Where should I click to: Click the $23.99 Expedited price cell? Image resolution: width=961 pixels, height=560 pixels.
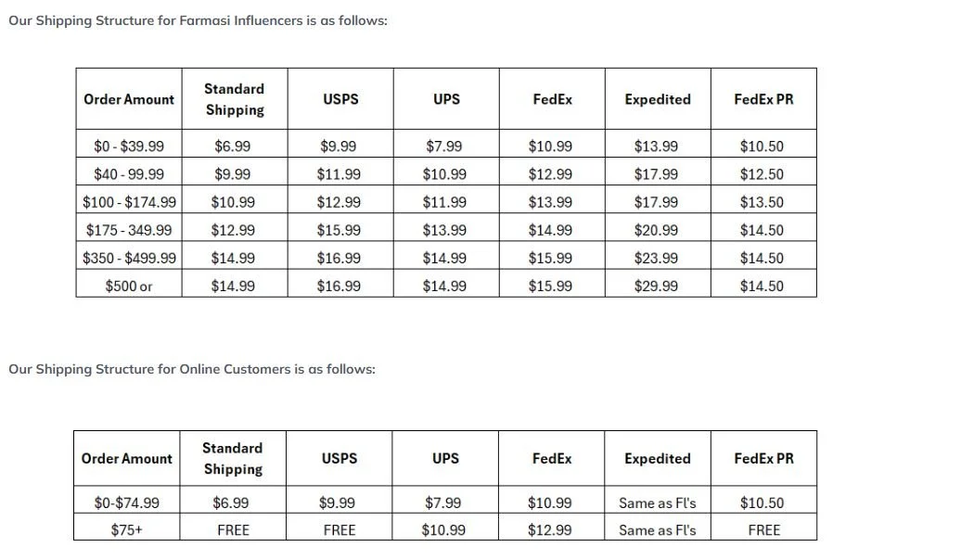657,258
